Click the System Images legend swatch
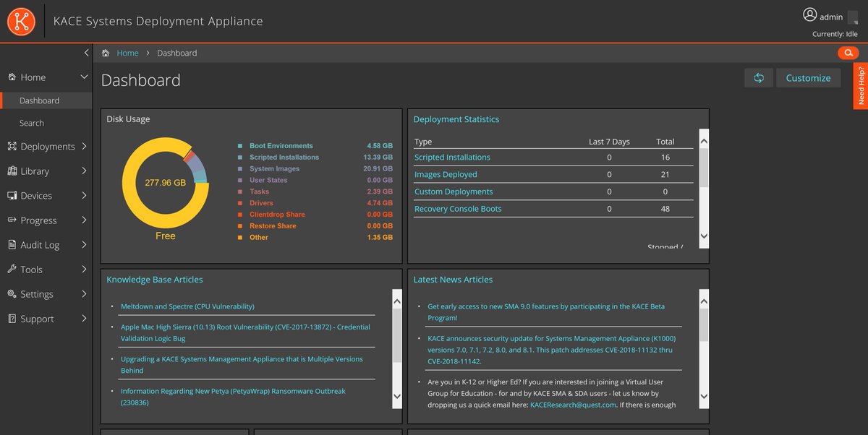The height and width of the screenshot is (435, 868). (x=240, y=168)
